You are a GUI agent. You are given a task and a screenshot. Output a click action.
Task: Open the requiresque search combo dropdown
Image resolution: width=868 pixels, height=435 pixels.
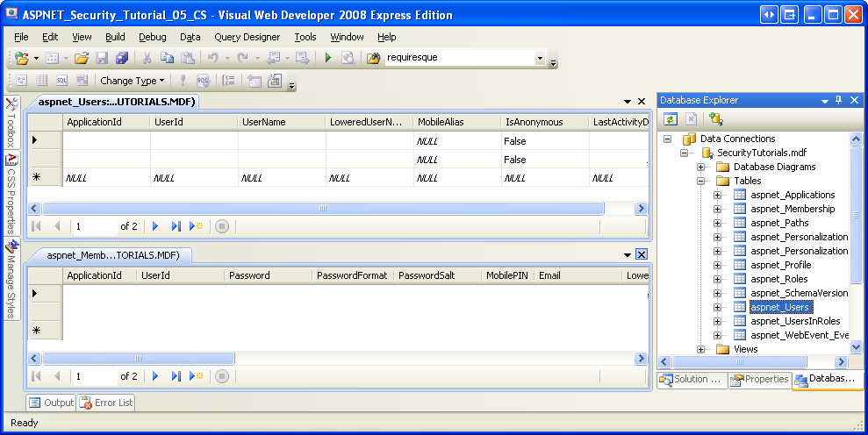click(x=540, y=58)
